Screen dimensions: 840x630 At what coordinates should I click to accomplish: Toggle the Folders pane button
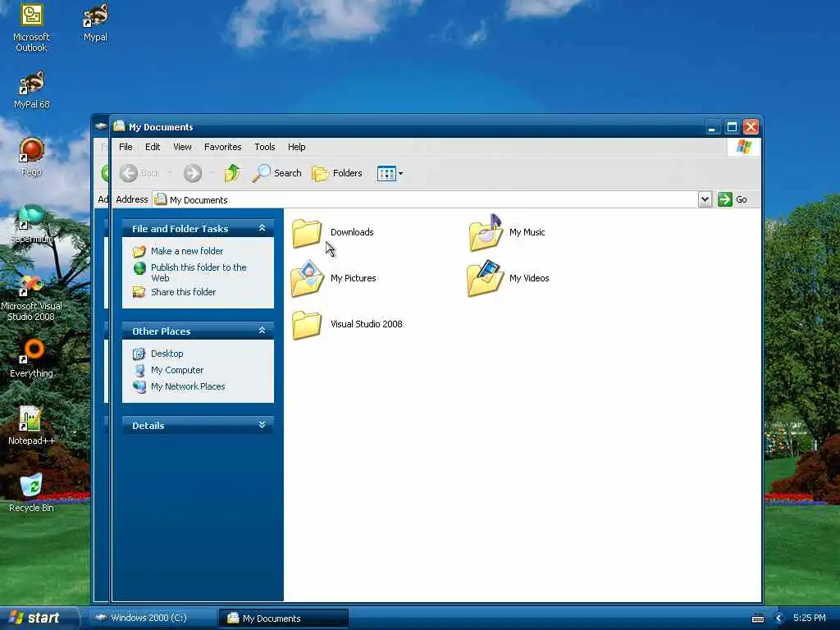[337, 173]
